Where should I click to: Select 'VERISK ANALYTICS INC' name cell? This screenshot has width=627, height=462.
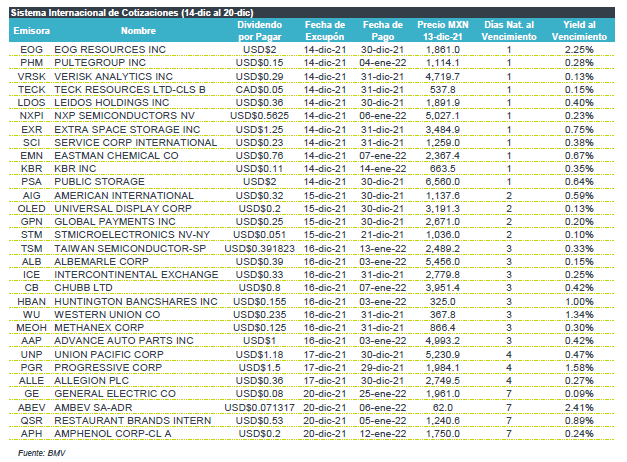point(114,76)
